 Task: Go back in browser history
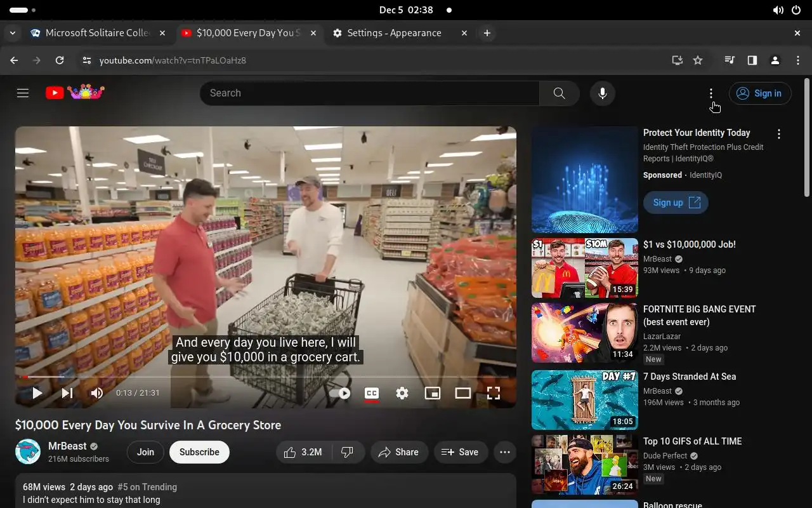coord(14,60)
